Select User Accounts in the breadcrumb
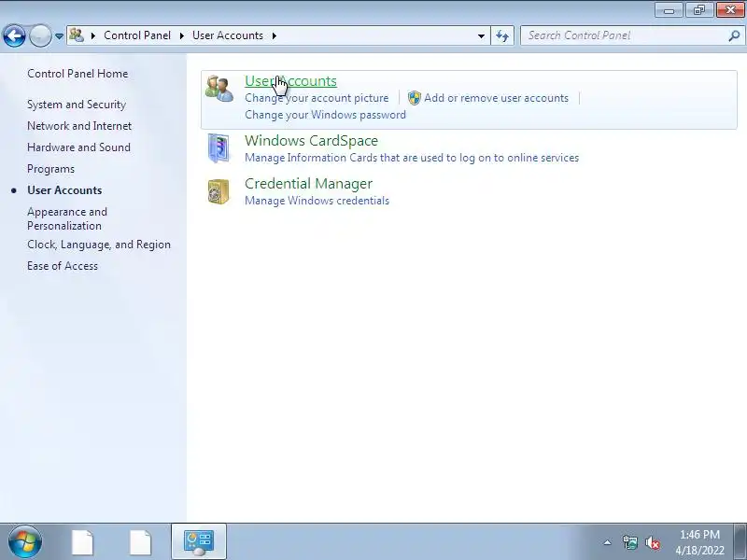This screenshot has width=747, height=560. pyautogui.click(x=228, y=35)
